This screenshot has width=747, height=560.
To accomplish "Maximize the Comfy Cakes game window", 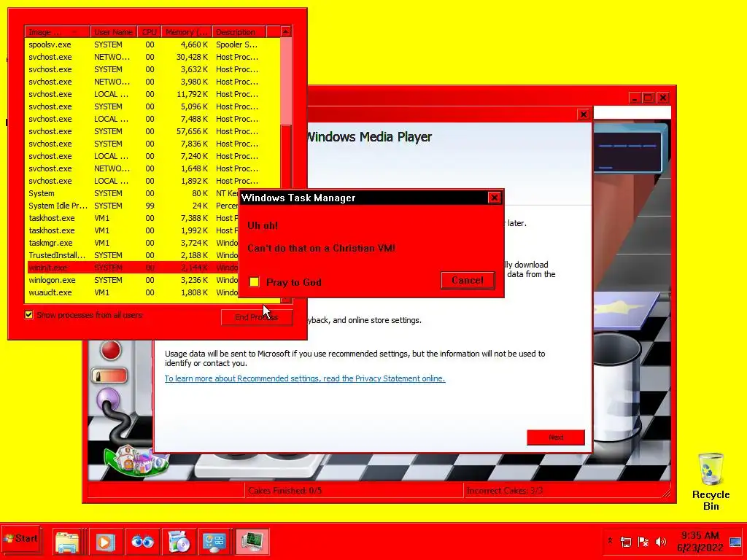I will click(x=648, y=98).
